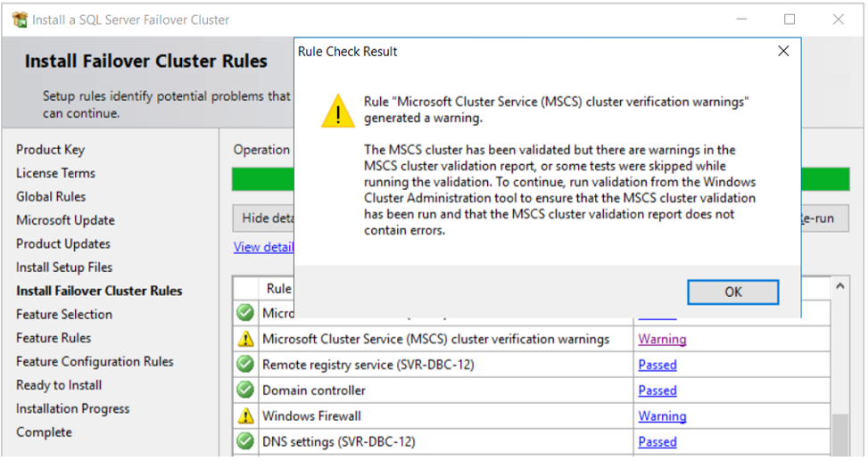This screenshot has height=461, width=868.
Task: Click the warning icon beside Windows Firewall
Action: (245, 416)
